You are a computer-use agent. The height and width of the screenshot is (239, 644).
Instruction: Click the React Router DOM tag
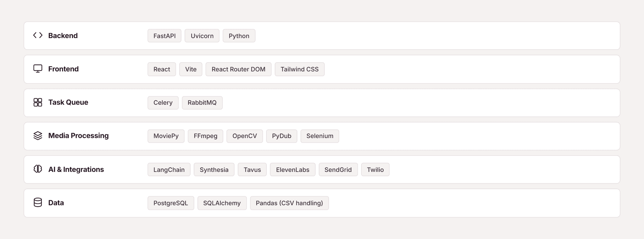238,69
